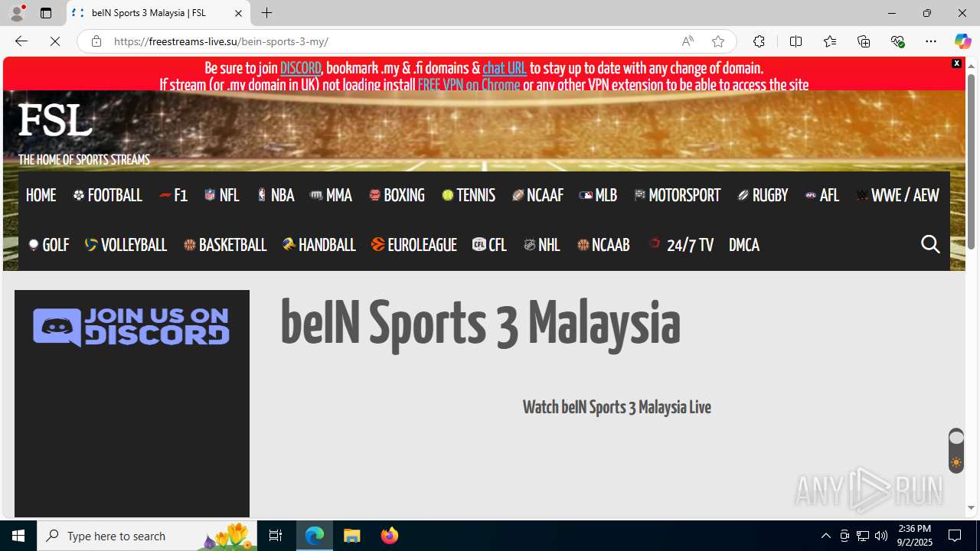Open the Windows notification center
This screenshot has width=980, height=551.
(x=955, y=536)
